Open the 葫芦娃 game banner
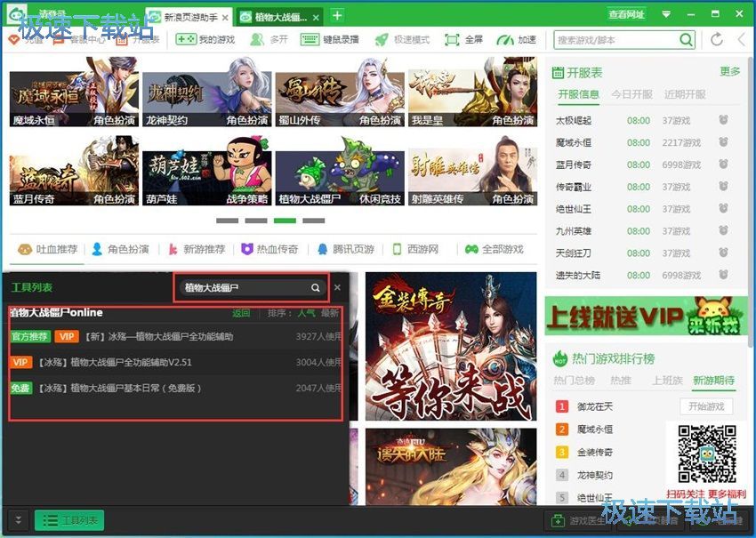The height and width of the screenshot is (538, 756). pos(207,171)
